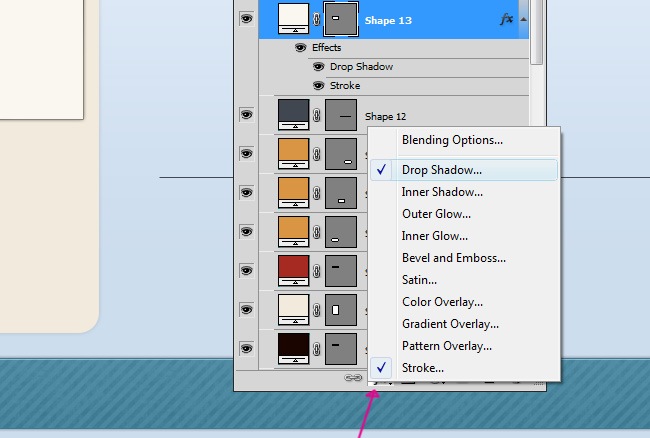Click the Link layers chain icon below the layer list
This screenshot has width=650, height=438.
pyautogui.click(x=353, y=378)
